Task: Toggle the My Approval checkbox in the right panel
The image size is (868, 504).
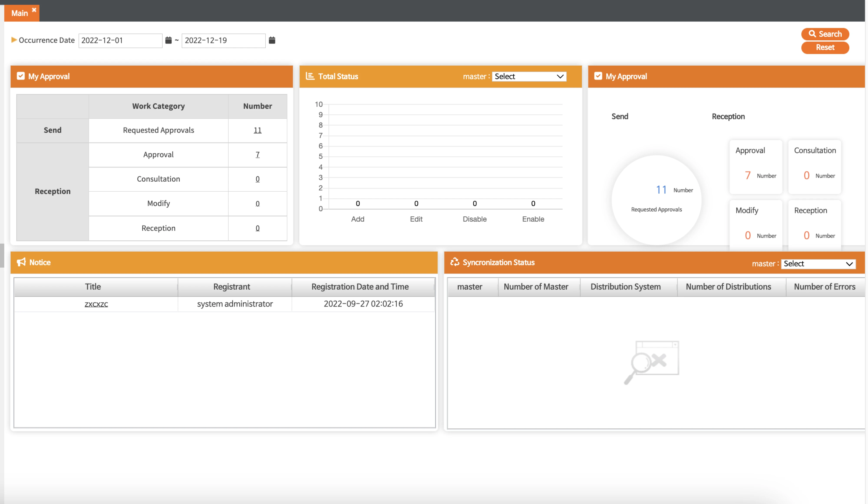Action: (599, 76)
